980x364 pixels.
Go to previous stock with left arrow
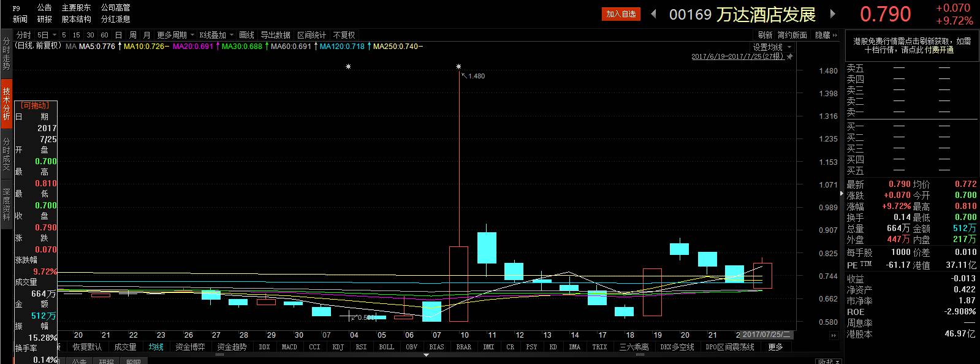(653, 13)
